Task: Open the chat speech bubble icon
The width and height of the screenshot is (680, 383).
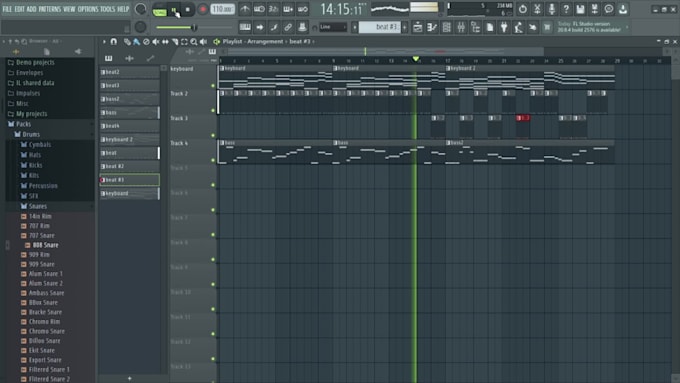Action: 609,9
